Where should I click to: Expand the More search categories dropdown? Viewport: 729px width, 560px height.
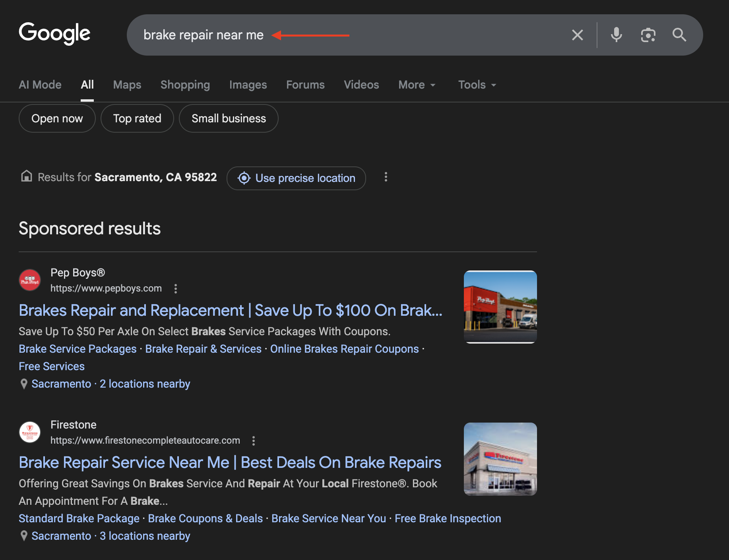pos(417,85)
